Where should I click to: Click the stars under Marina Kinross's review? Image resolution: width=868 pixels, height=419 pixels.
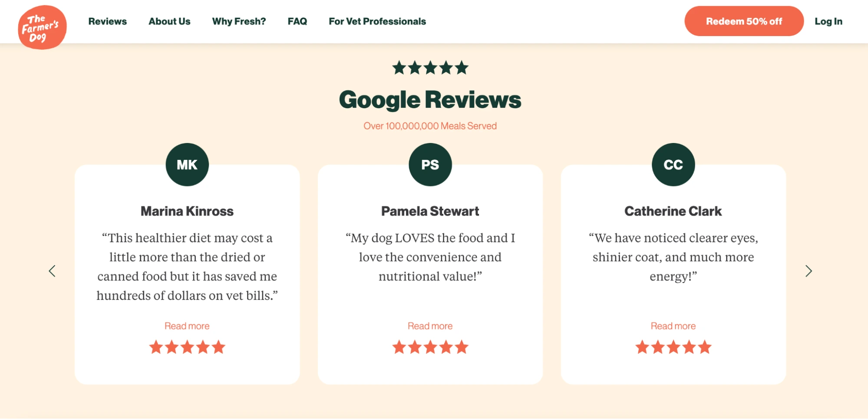tap(187, 346)
